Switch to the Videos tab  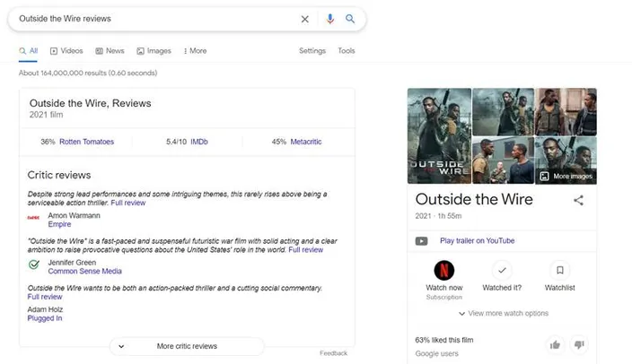click(66, 51)
